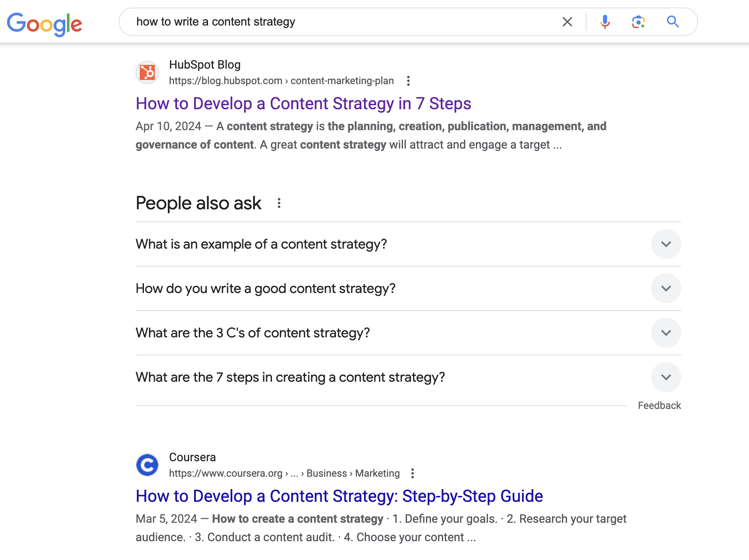
Task: Click the Feedback link
Action: point(659,406)
